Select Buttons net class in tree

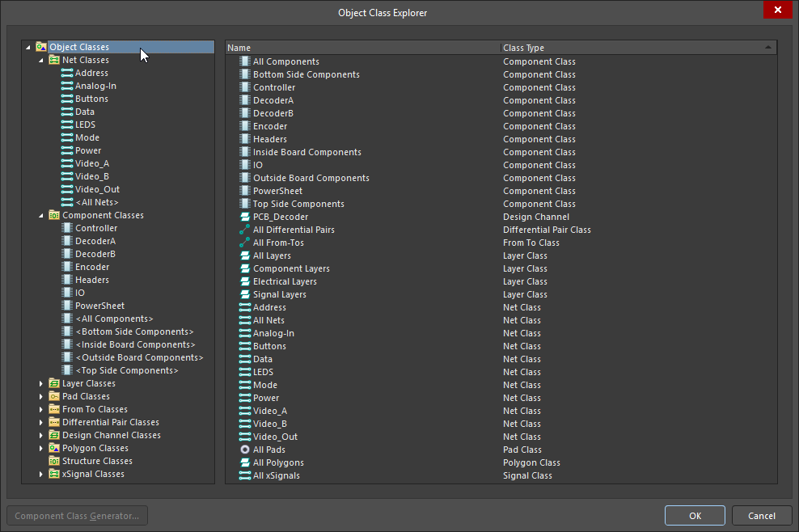(91, 99)
